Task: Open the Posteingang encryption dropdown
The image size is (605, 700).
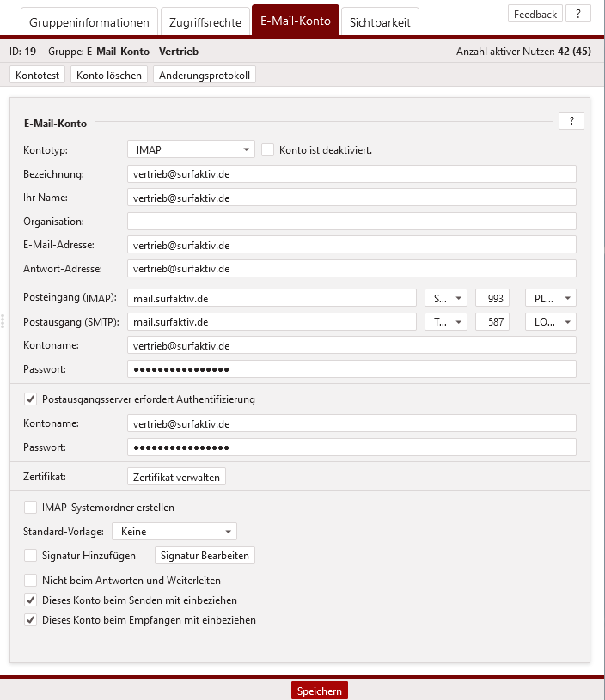Action: click(x=446, y=298)
